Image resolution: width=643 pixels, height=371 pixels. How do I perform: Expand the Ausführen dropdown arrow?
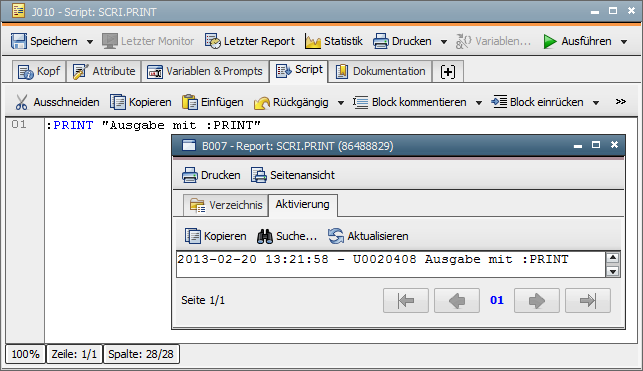(x=624, y=42)
